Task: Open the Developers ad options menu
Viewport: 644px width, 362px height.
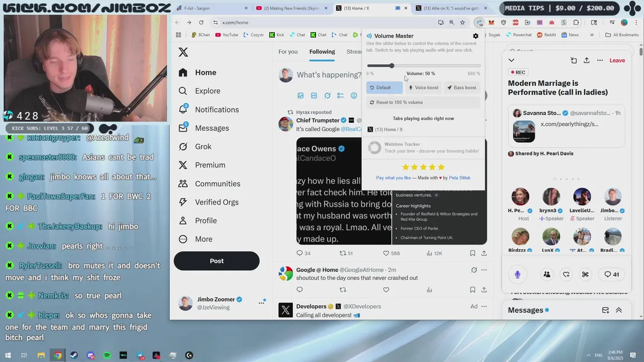Action: click(484, 306)
